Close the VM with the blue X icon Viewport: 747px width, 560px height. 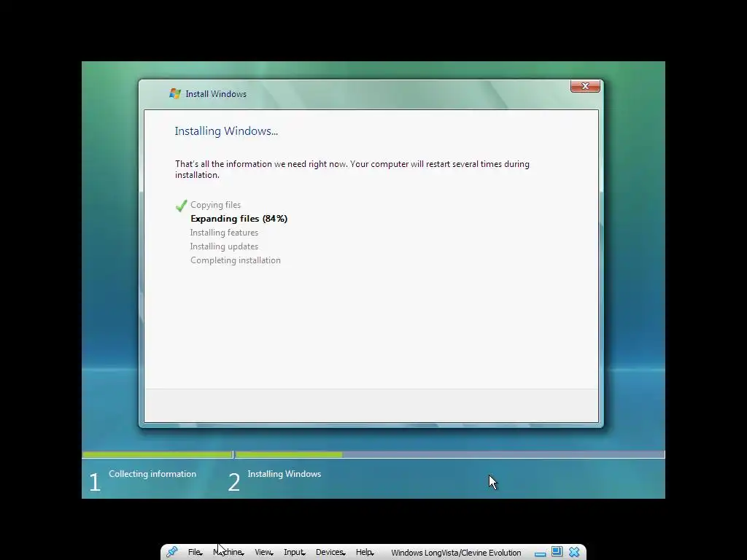[575, 552]
